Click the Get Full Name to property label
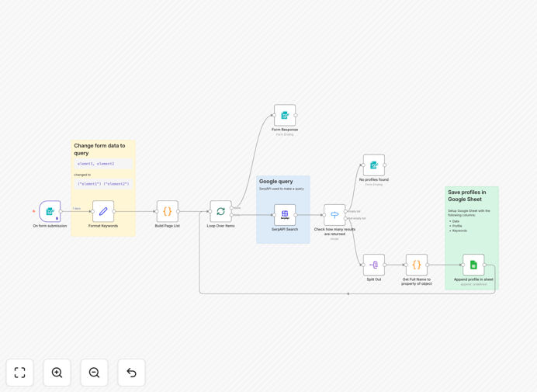This screenshot has width=537, height=392. (417, 281)
